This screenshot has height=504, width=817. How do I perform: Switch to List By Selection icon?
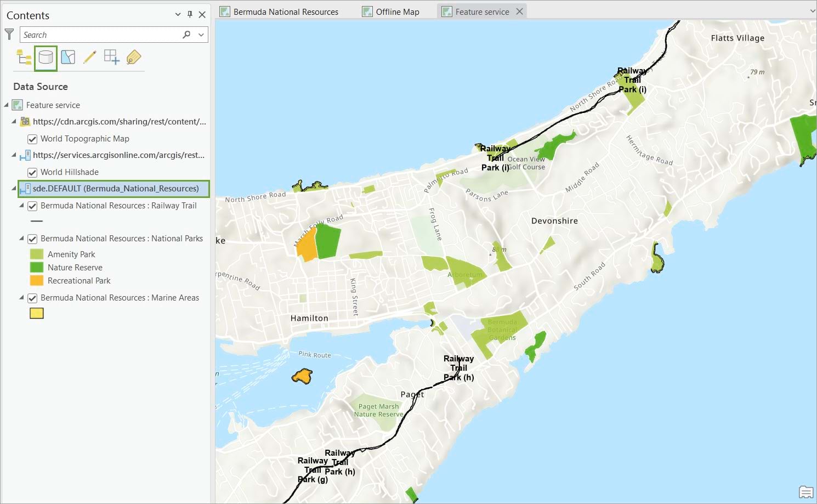click(x=68, y=57)
